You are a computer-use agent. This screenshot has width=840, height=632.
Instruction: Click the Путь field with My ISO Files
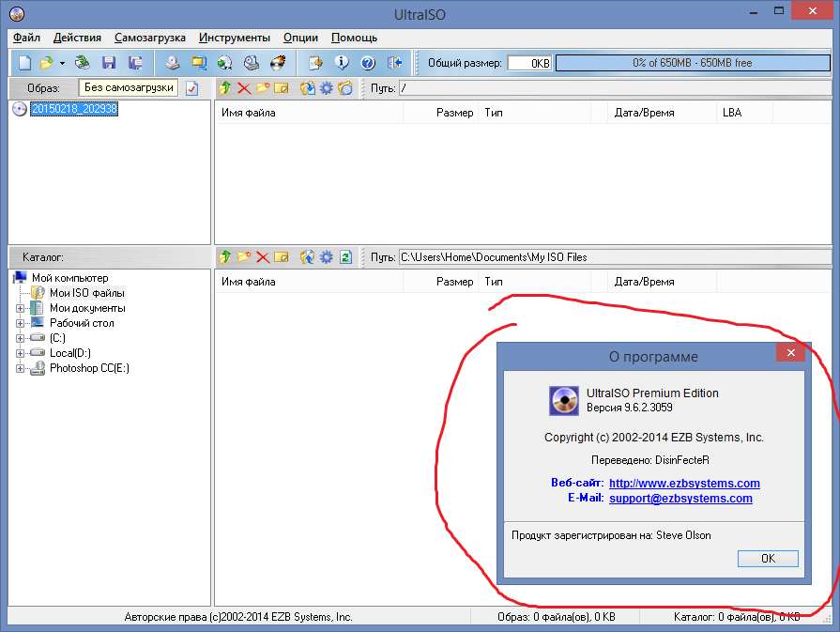click(x=615, y=257)
